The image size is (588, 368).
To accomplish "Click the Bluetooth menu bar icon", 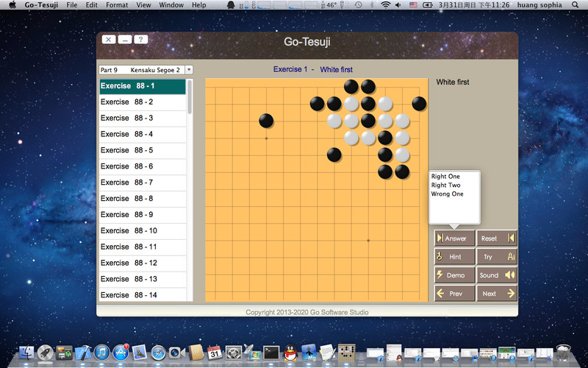I will [x=372, y=5].
